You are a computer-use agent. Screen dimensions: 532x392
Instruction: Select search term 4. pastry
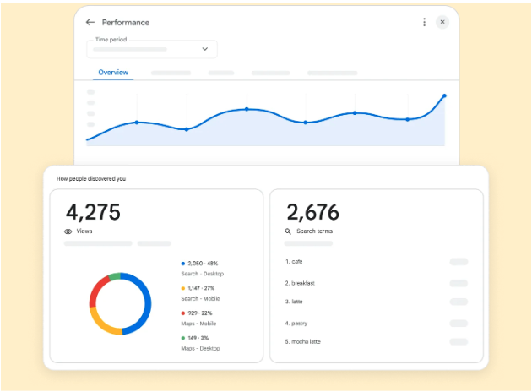click(x=296, y=323)
